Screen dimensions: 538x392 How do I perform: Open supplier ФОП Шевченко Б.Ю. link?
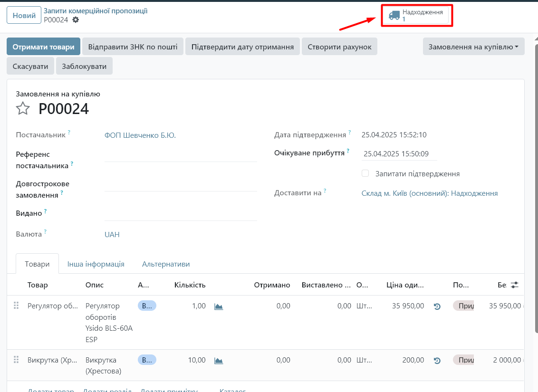coord(140,135)
